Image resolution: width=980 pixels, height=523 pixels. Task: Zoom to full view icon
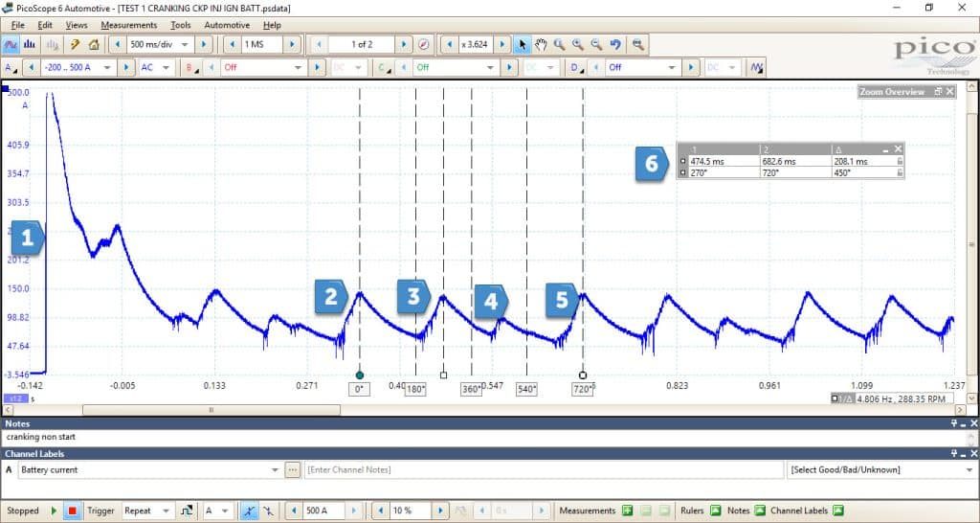[x=637, y=44]
